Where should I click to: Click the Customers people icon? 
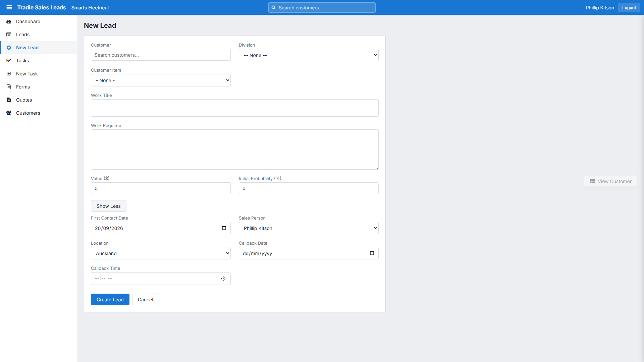[x=9, y=113]
